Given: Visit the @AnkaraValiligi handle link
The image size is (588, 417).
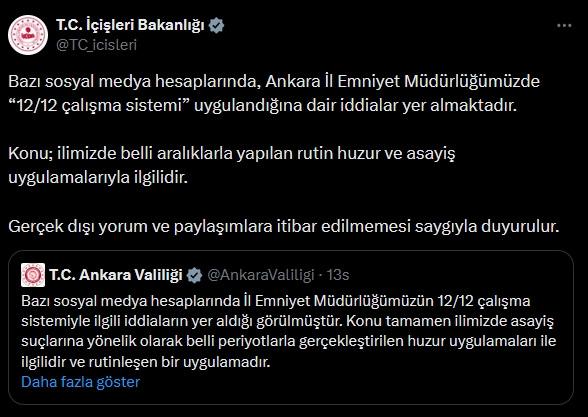Looking at the screenshot, I should 261,275.
